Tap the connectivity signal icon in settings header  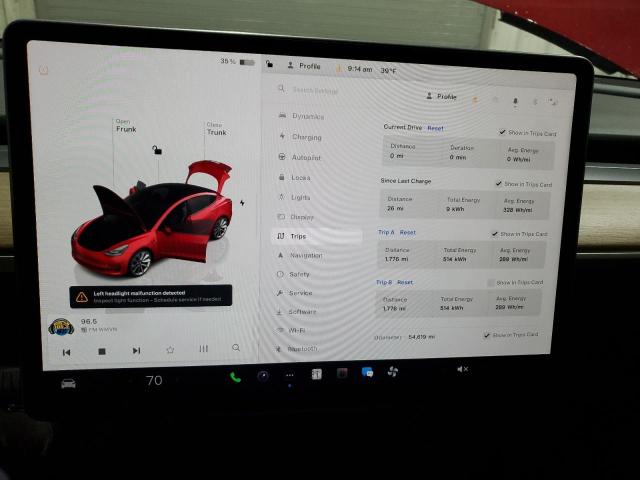(553, 102)
